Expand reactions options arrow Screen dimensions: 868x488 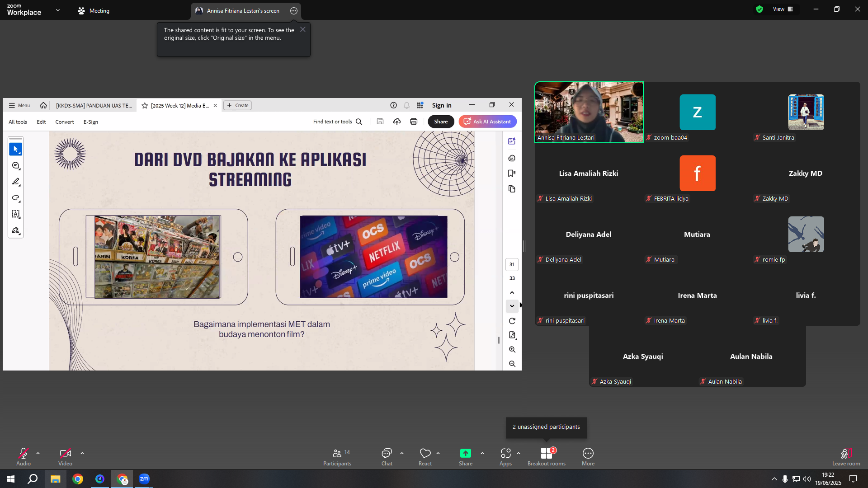pos(438,453)
